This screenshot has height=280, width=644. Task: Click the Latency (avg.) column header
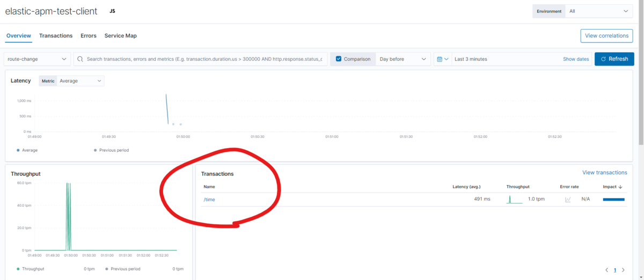tap(466, 187)
